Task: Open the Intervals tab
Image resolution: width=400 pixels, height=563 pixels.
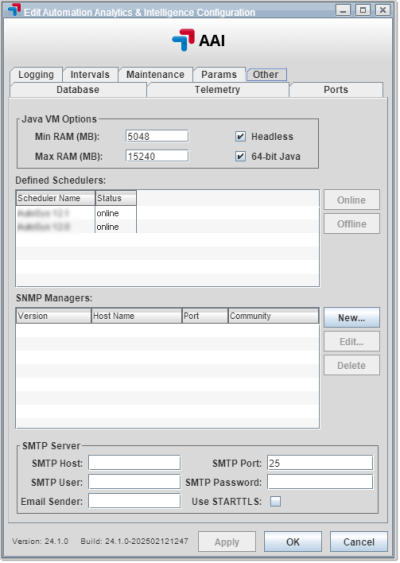Action: tap(90, 75)
